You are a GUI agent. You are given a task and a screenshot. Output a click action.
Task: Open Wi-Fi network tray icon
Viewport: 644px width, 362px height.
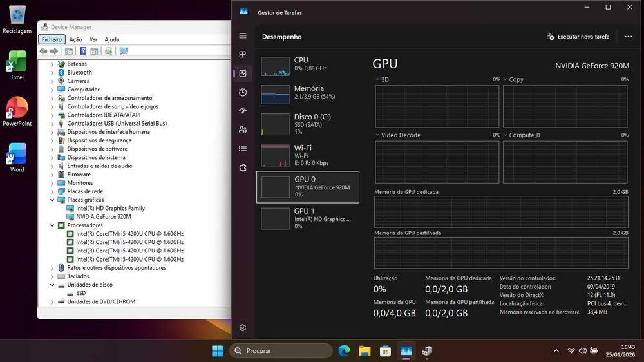point(571,351)
